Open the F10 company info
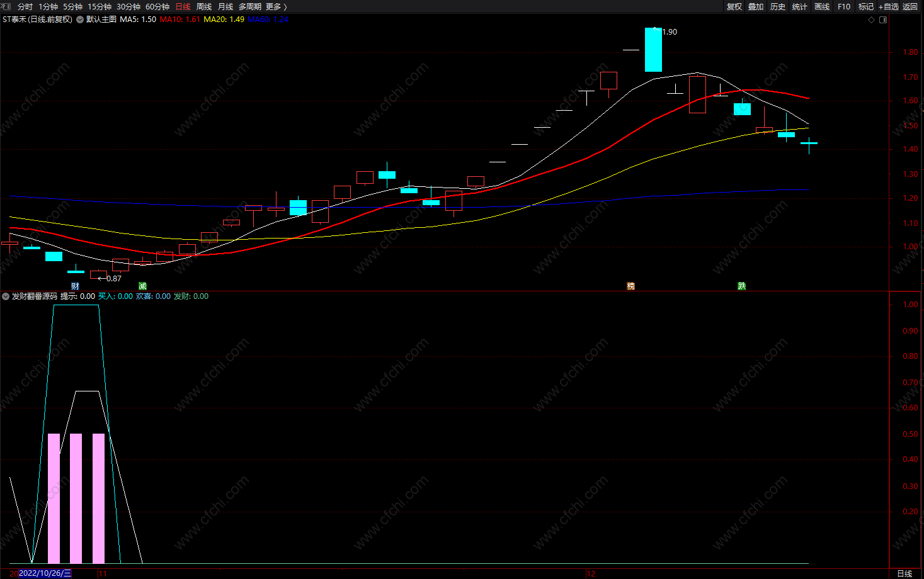This screenshot has width=924, height=579. [x=844, y=7]
